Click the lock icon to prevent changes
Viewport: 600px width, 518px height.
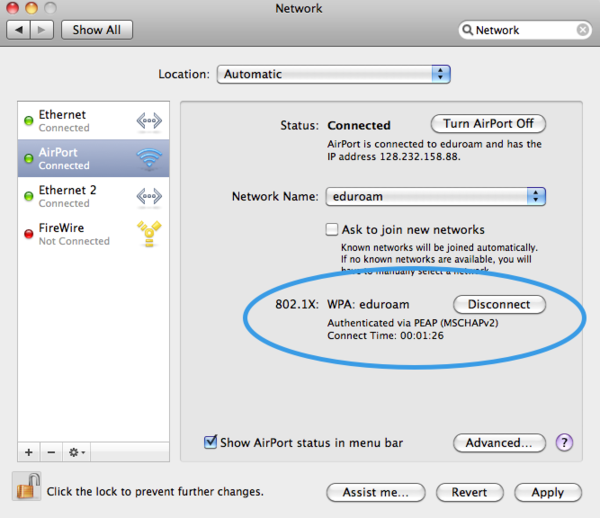pyautogui.click(x=26, y=488)
